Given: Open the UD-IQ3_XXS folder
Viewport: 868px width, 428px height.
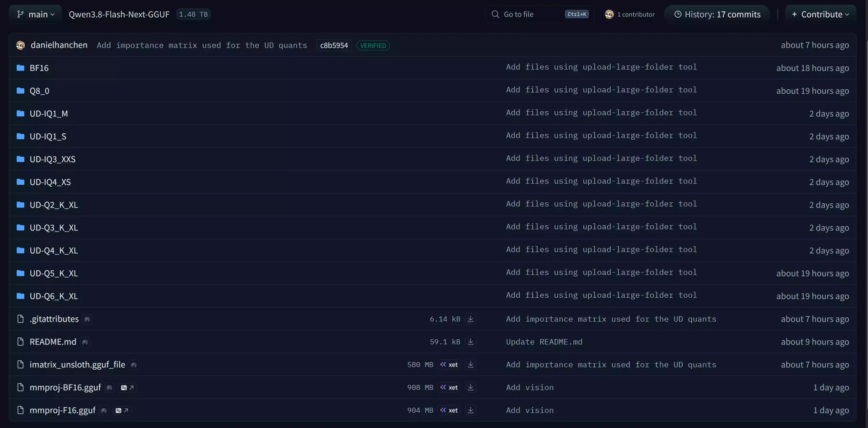Looking at the screenshot, I should [x=53, y=159].
